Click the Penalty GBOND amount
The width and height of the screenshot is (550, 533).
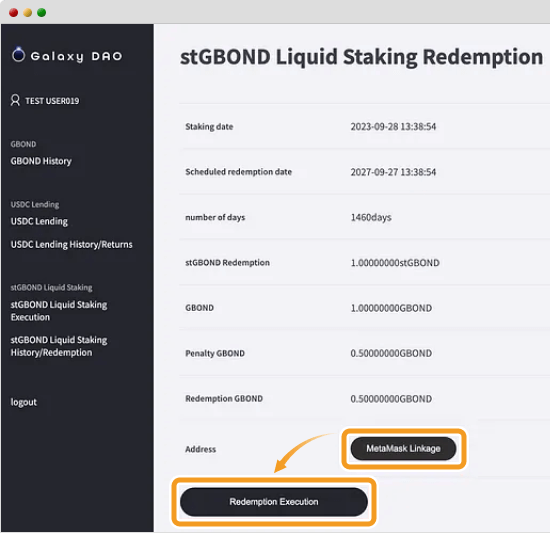point(391,353)
